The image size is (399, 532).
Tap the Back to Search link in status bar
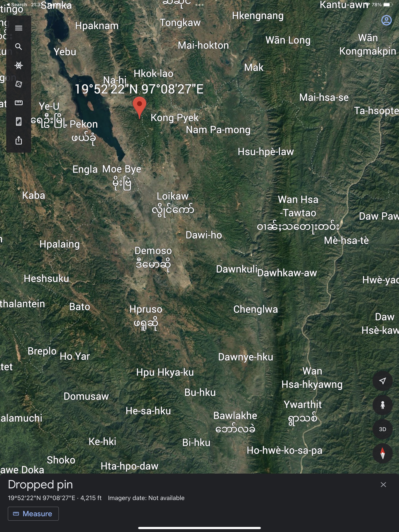(17, 4)
